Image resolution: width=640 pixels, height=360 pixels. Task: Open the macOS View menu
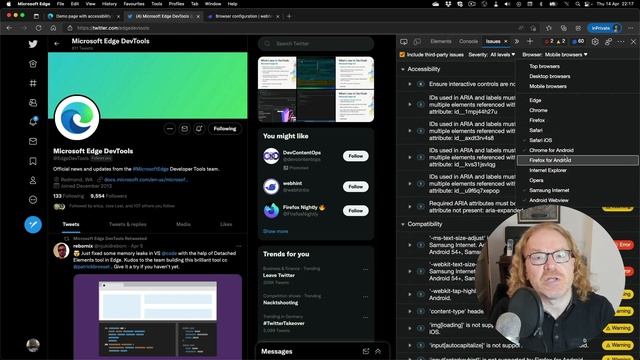click(x=90, y=4)
